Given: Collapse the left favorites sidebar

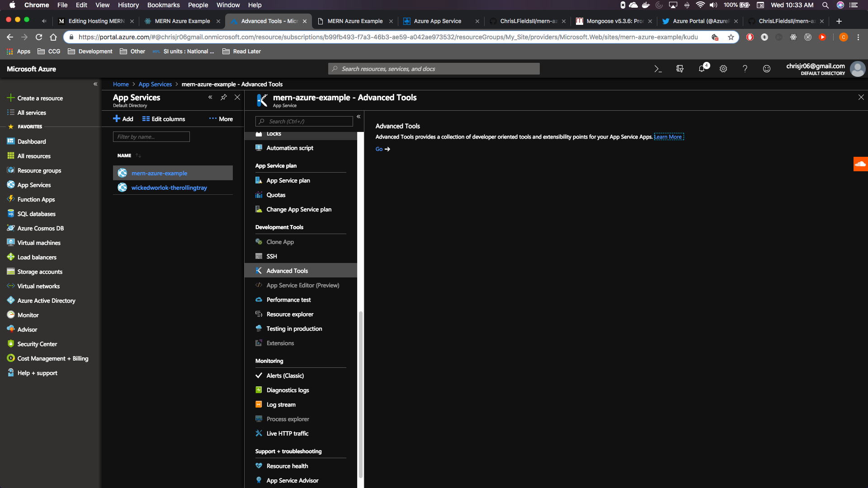Looking at the screenshot, I should [x=95, y=84].
